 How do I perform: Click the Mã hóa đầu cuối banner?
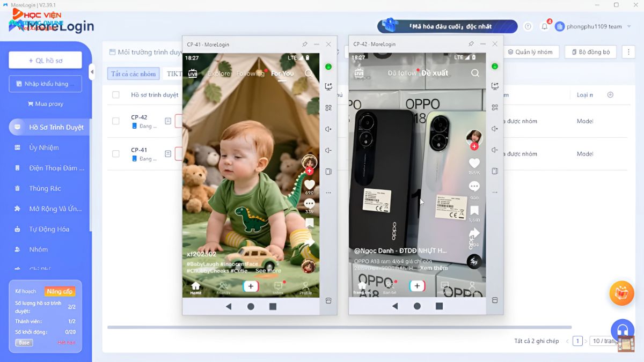[448, 26]
